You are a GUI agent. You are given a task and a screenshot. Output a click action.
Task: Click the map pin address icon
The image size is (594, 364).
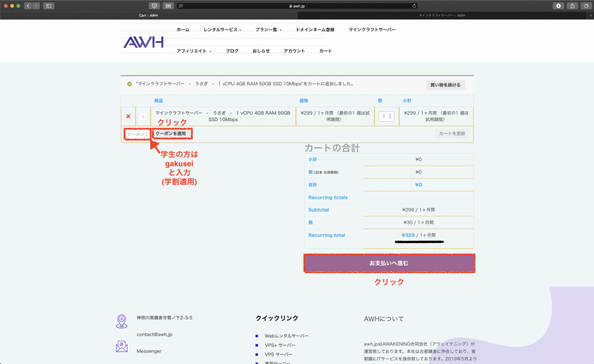pyautogui.click(x=122, y=321)
